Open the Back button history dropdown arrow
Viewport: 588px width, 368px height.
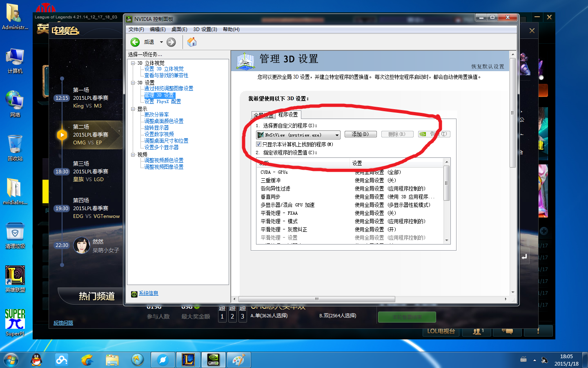[161, 42]
